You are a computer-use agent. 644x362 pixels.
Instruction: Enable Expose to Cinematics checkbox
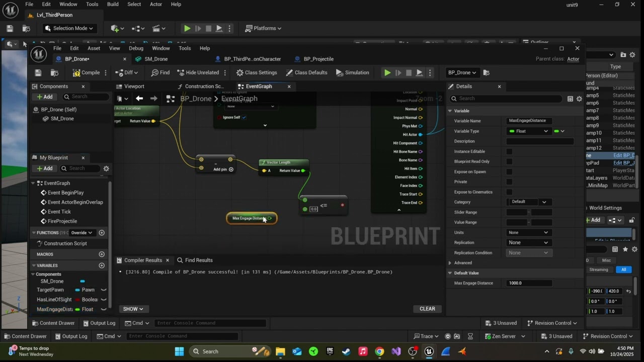coord(509,192)
